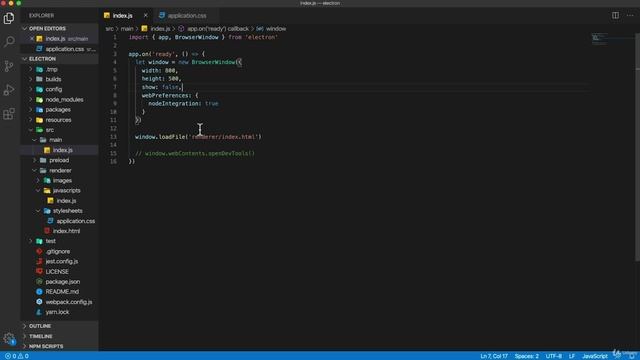Collapse the main folder

[60, 140]
